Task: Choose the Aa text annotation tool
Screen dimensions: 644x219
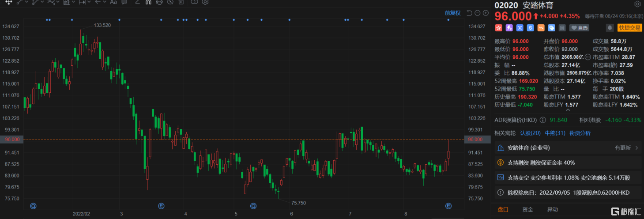Action: click(x=113, y=2)
